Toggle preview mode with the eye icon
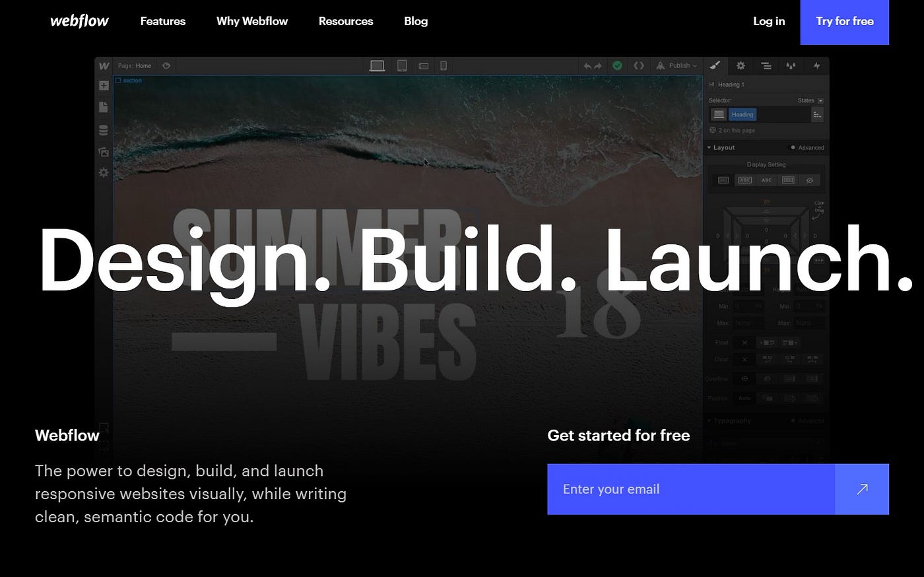The width and height of the screenshot is (924, 577). (167, 65)
